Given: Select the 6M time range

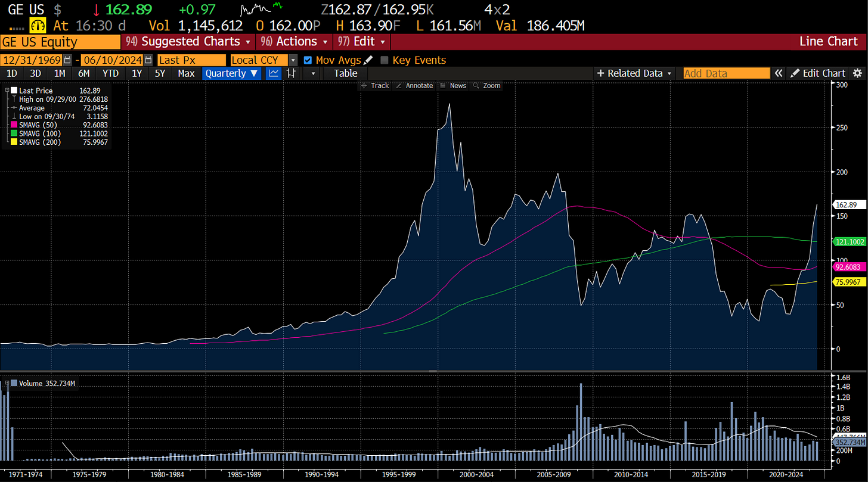Looking at the screenshot, I should pos(84,73).
